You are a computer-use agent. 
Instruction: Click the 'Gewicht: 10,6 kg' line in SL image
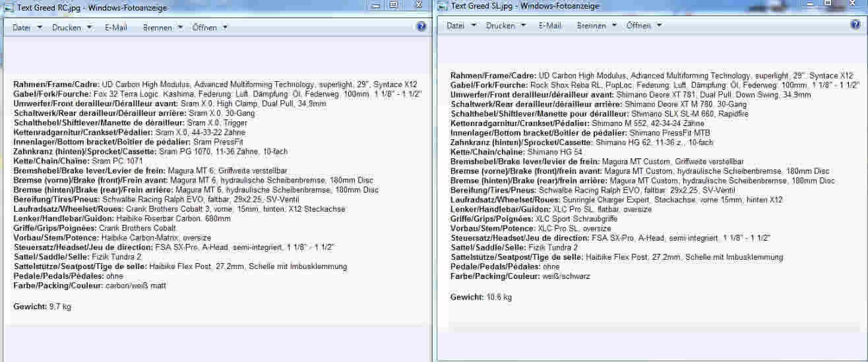pyautogui.click(x=481, y=297)
